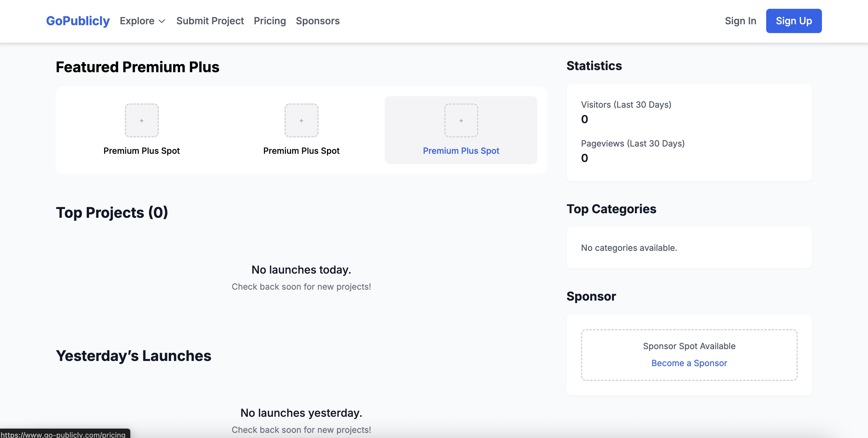Click the Visitors statistics value

click(x=585, y=119)
